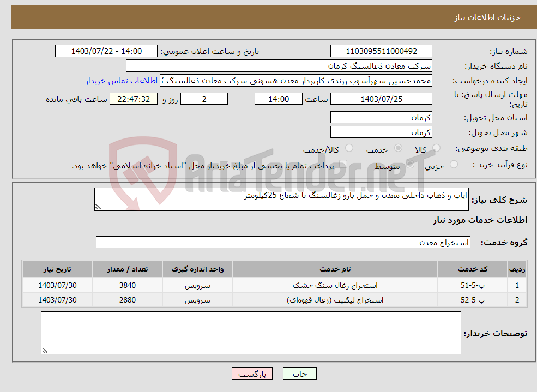Screen dimensions: 537x392
Task: Click the سرویس unit cell in row 1
Action: pyautogui.click(x=197, y=285)
